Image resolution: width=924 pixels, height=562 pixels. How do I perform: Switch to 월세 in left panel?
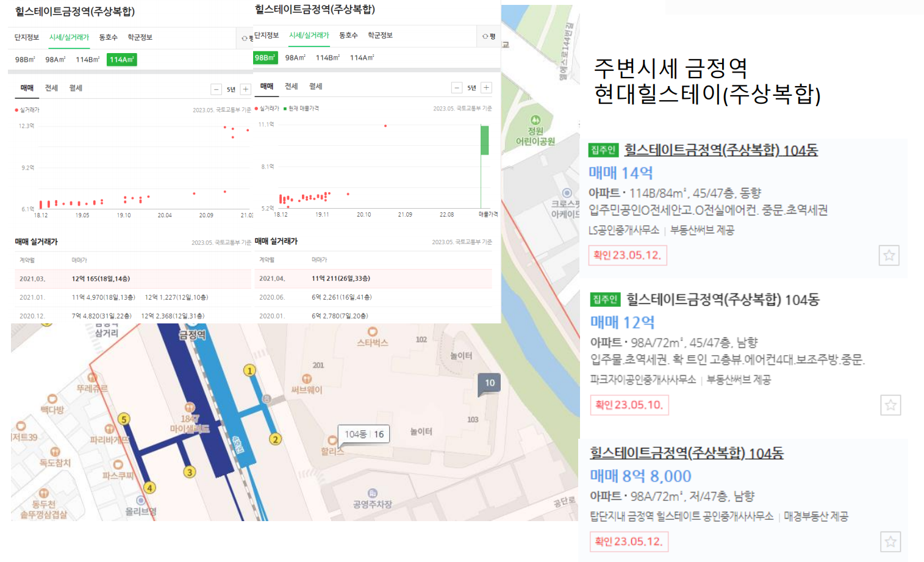(76, 88)
